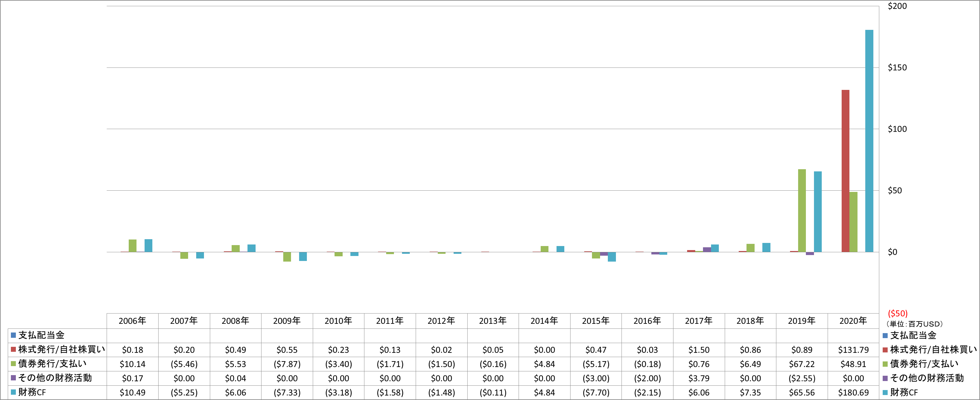
Task: Click the $180.69 財務CF cell
Action: tap(853, 393)
